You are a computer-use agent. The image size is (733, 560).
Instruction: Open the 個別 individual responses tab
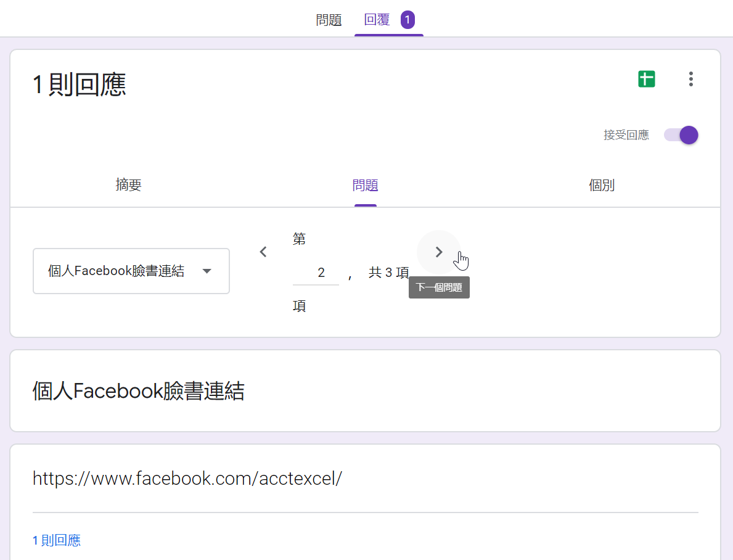pyautogui.click(x=602, y=185)
